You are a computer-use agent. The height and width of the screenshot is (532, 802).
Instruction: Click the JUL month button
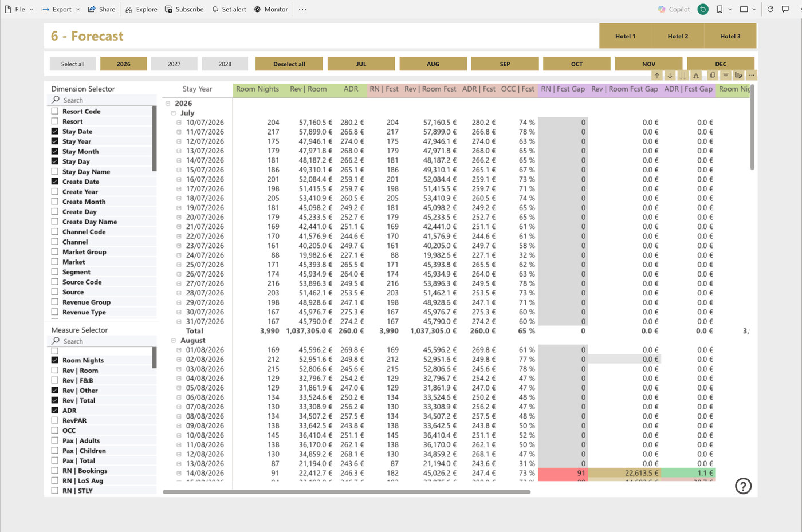point(361,64)
